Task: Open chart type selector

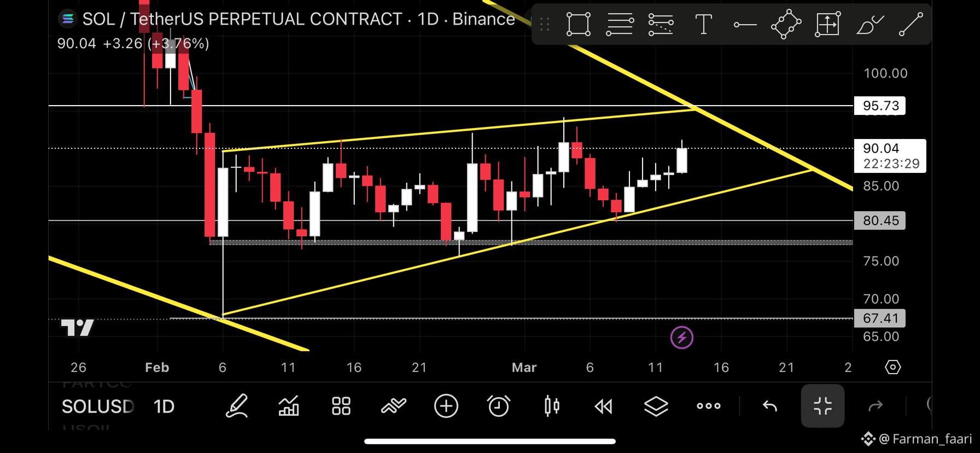Action: 289,406
